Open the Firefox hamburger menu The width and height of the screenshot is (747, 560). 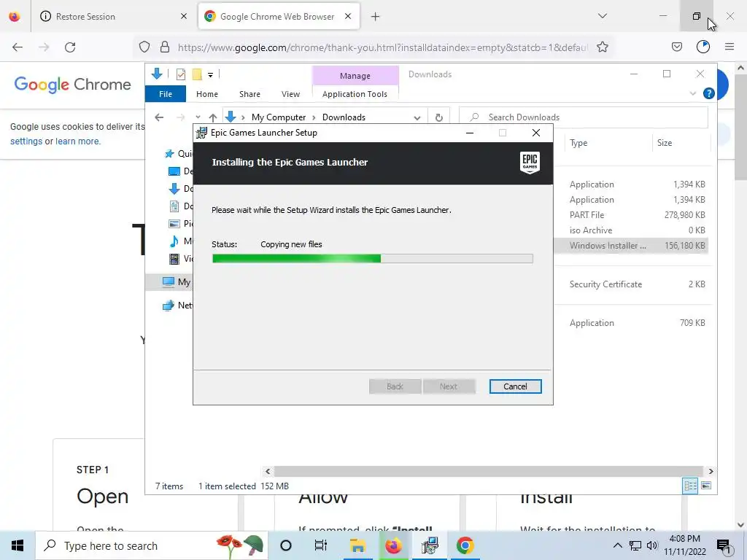729,47
